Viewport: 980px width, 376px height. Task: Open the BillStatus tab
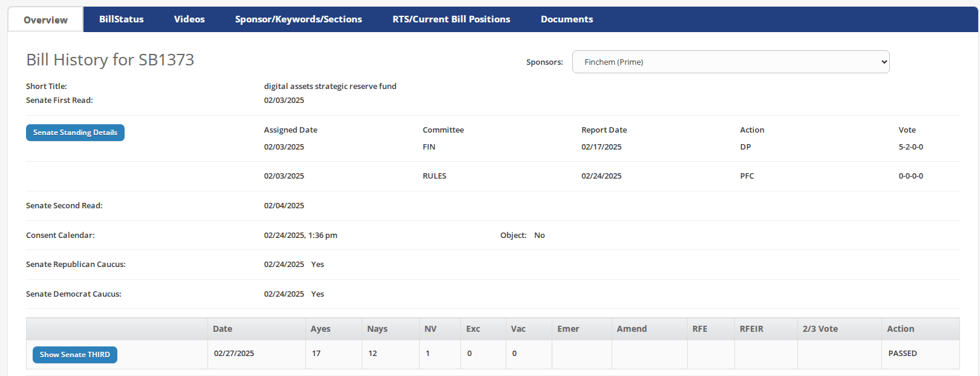[x=121, y=19]
